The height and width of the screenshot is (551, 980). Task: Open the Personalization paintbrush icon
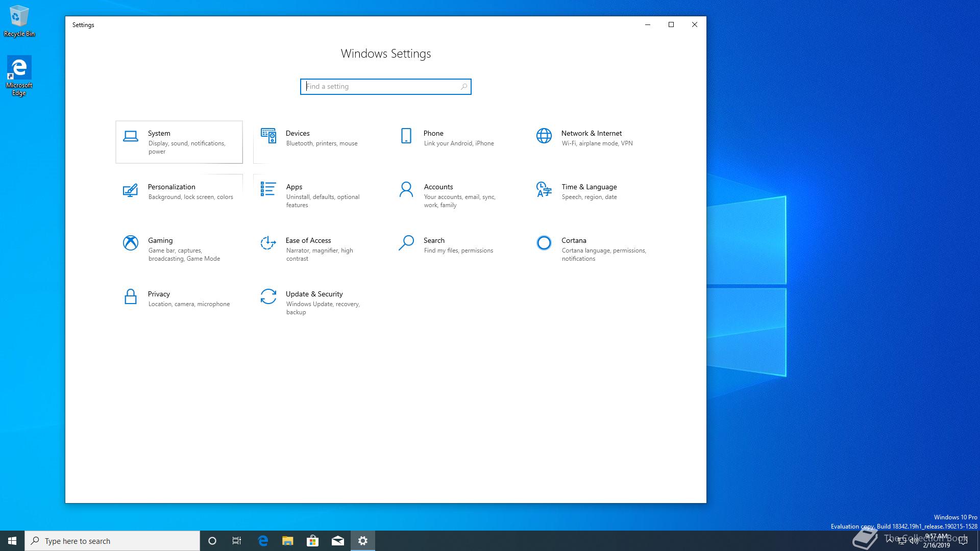coord(130,190)
